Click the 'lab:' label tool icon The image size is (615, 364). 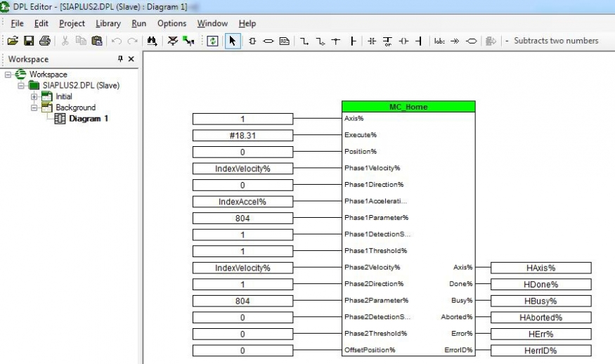pos(439,41)
